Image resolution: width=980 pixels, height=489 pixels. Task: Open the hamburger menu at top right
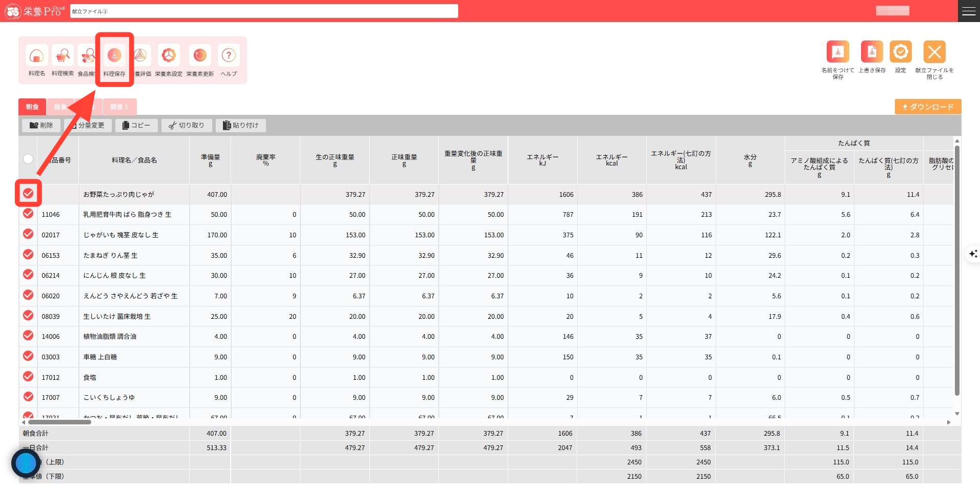pos(968,11)
